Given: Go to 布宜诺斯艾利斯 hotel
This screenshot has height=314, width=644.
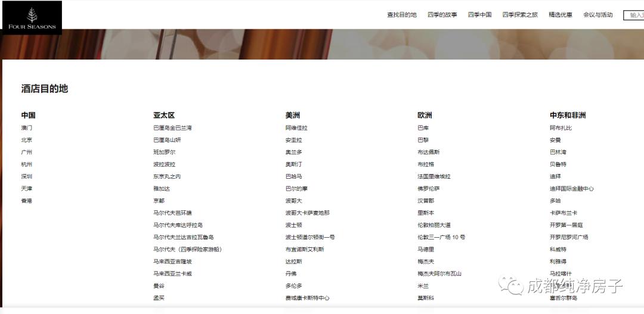Looking at the screenshot, I should pos(305,250).
